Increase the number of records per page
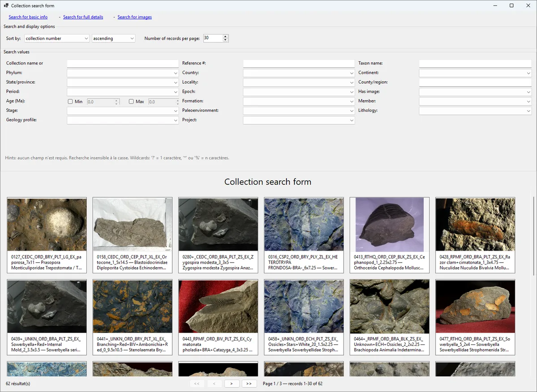This screenshot has width=537, height=392. tap(226, 37)
